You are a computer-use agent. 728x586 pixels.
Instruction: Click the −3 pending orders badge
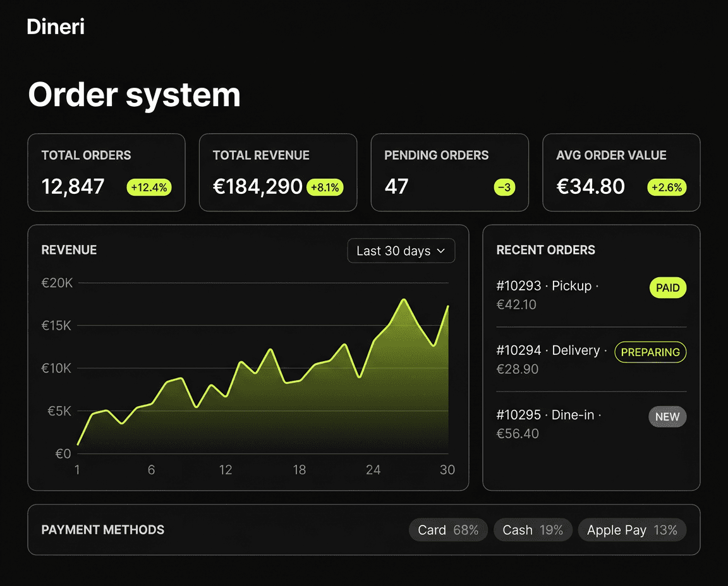(505, 188)
